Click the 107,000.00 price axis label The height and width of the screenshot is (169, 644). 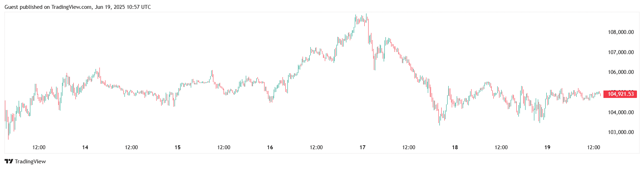[621, 52]
